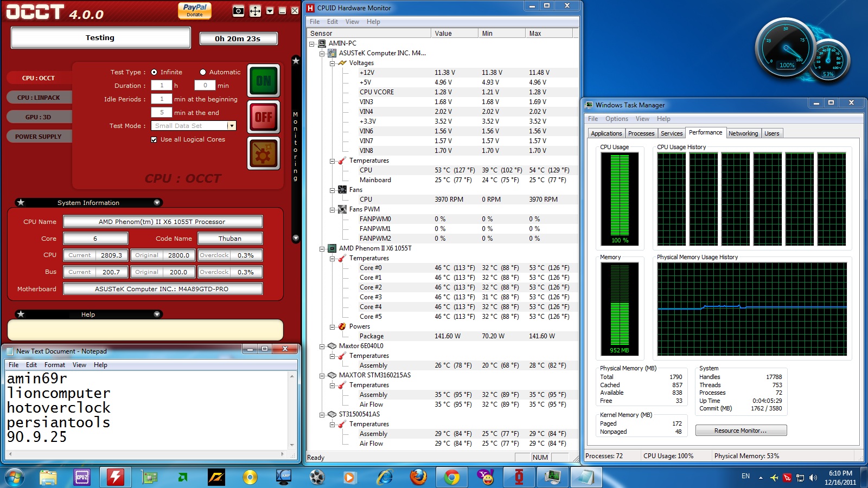The width and height of the screenshot is (868, 488).
Task: Open Edit menu in Notepad
Action: [x=31, y=365]
